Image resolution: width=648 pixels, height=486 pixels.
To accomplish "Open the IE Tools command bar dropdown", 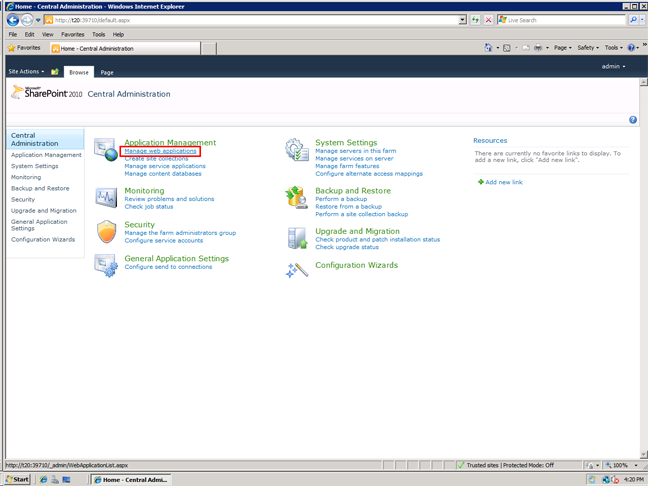I will pyautogui.click(x=614, y=48).
